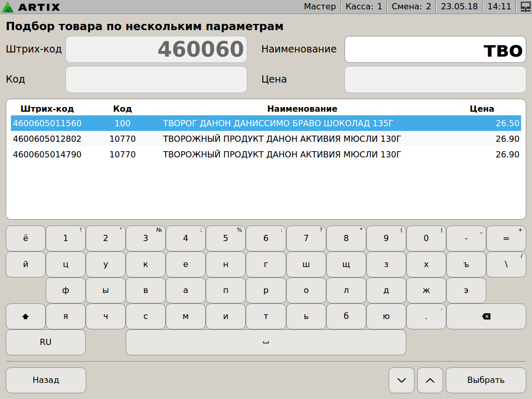Move selection up with the up chevron
Viewport: 532px width, 399px height.
(x=430, y=380)
